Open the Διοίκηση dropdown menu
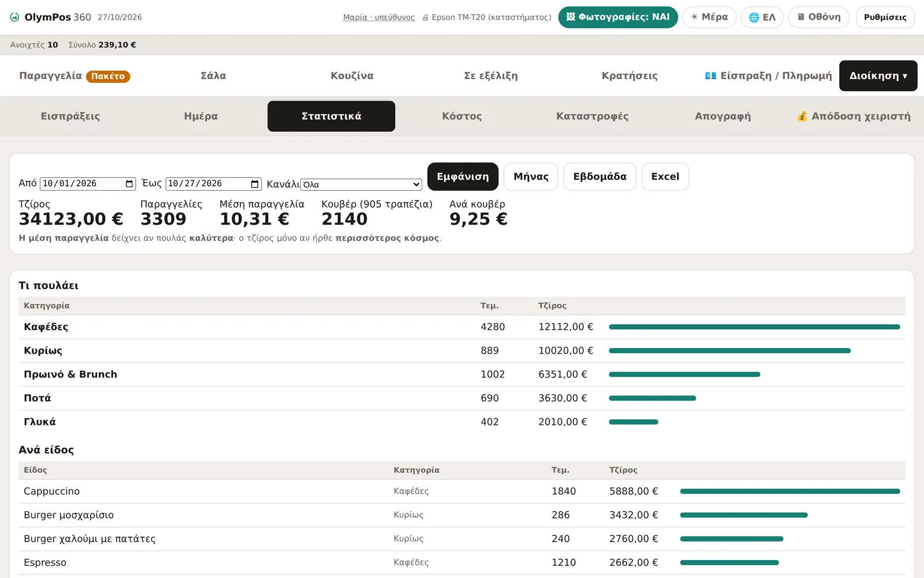Screen dimensions: 924x578 tap(878, 76)
